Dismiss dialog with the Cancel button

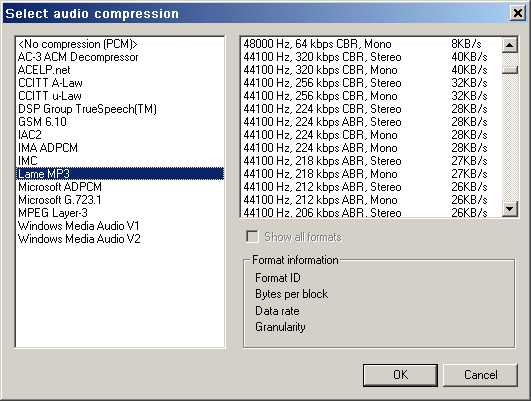pyautogui.click(x=481, y=375)
